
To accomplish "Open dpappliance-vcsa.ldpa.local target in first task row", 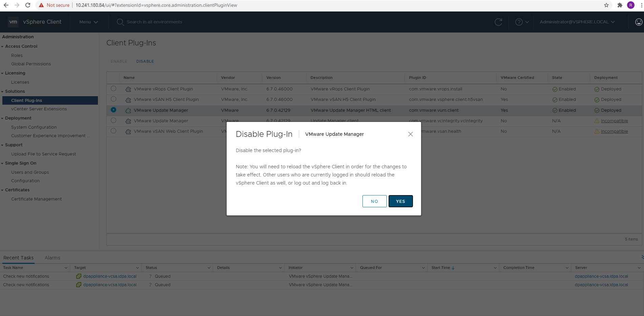I will (110, 276).
